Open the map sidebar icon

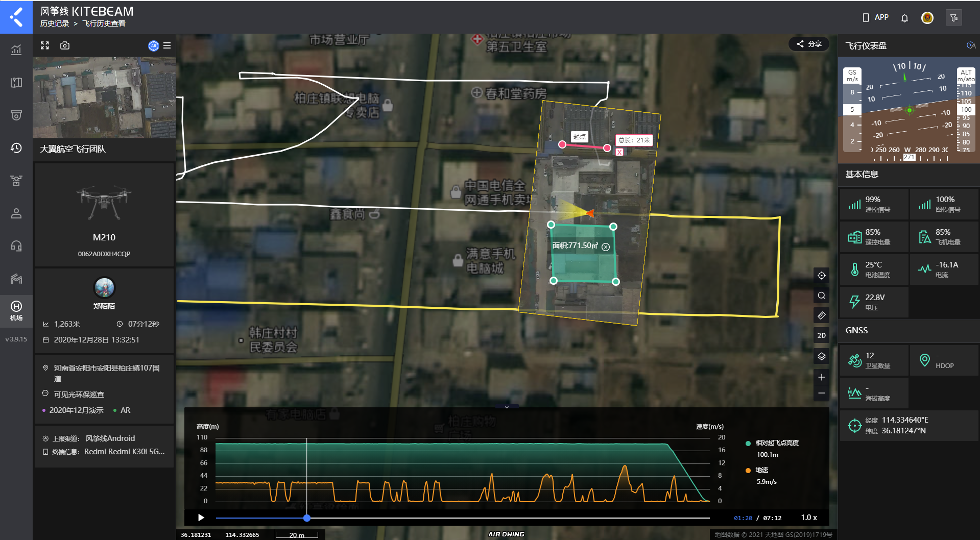pyautogui.click(x=16, y=82)
